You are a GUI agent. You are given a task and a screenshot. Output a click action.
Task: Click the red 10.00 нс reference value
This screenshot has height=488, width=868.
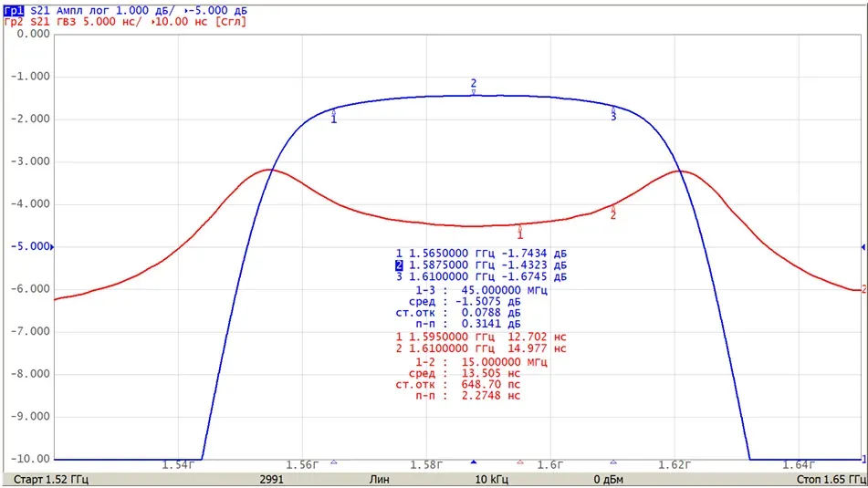(x=183, y=22)
